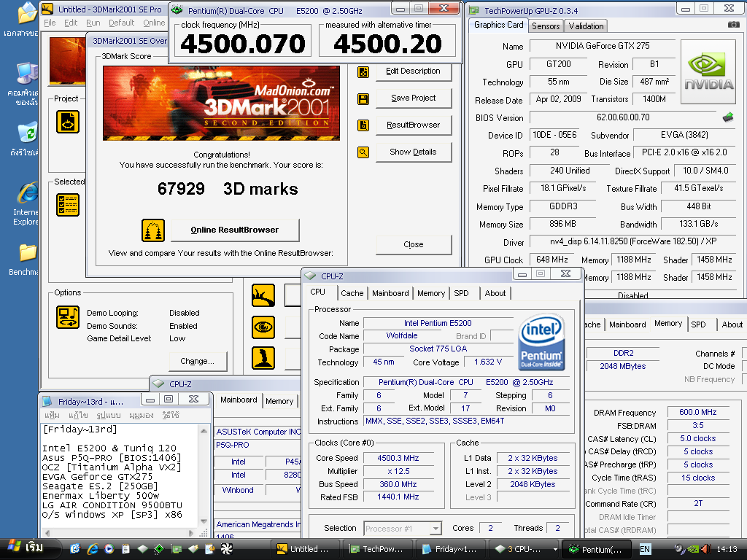The height and width of the screenshot is (560, 747).
Task: Click the Core Speed 4500.3 MHz value
Action: (x=398, y=458)
